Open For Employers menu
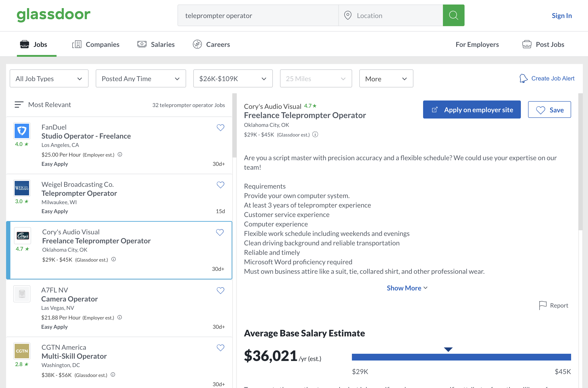588x388 pixels. (477, 44)
